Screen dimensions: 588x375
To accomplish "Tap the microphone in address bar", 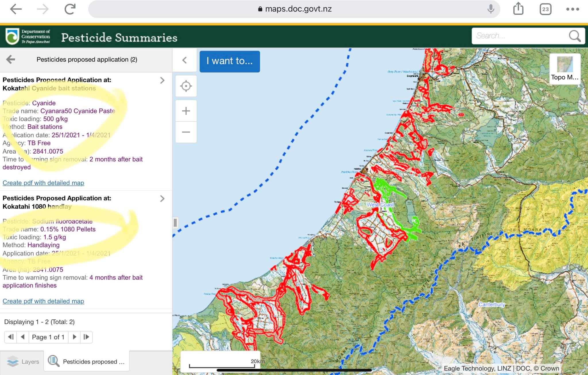I will [x=491, y=9].
